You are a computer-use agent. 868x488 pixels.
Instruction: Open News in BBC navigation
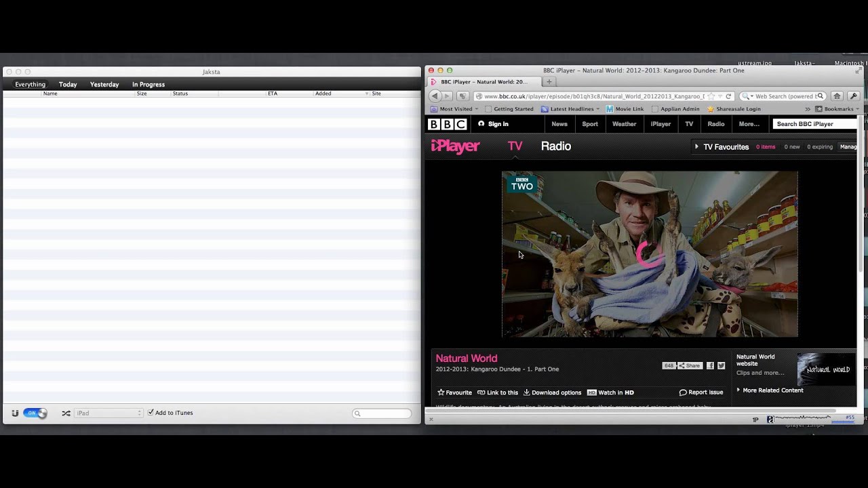[x=559, y=124]
